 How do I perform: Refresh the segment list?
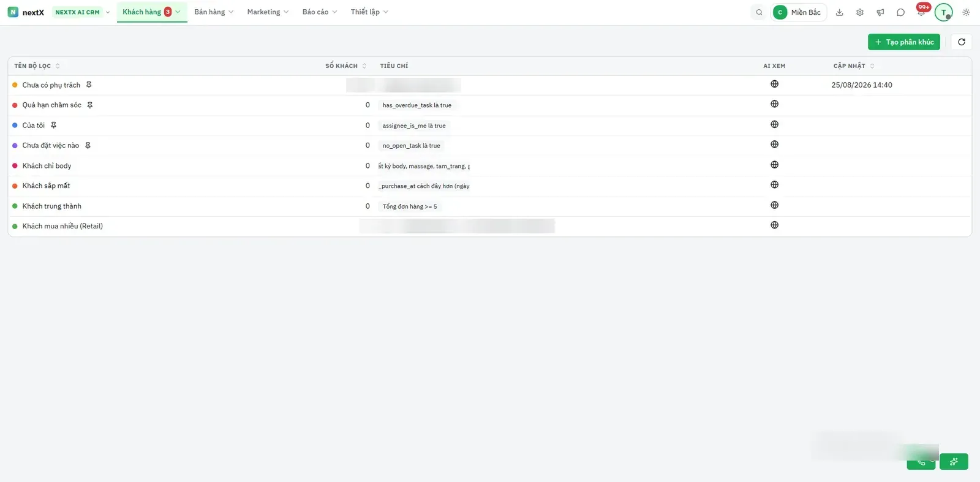962,42
